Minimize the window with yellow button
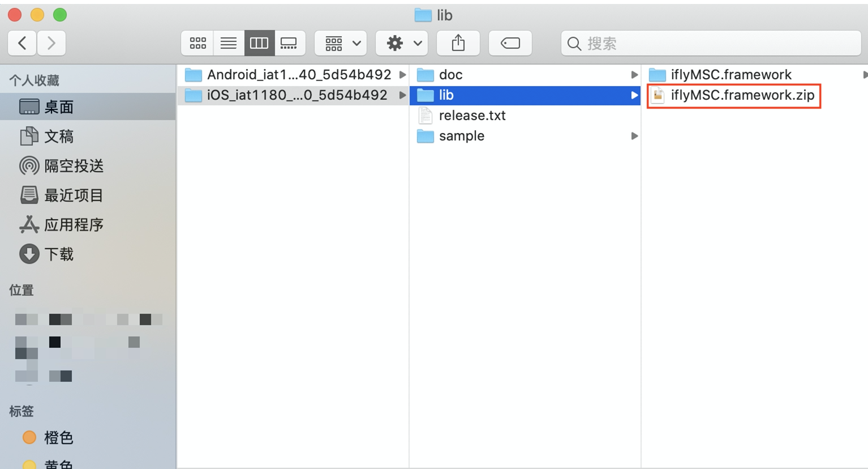Viewport: 868px width, 469px height. coord(37,15)
